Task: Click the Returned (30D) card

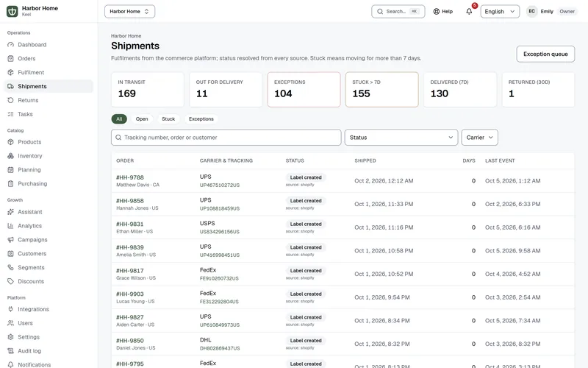Action: point(538,90)
